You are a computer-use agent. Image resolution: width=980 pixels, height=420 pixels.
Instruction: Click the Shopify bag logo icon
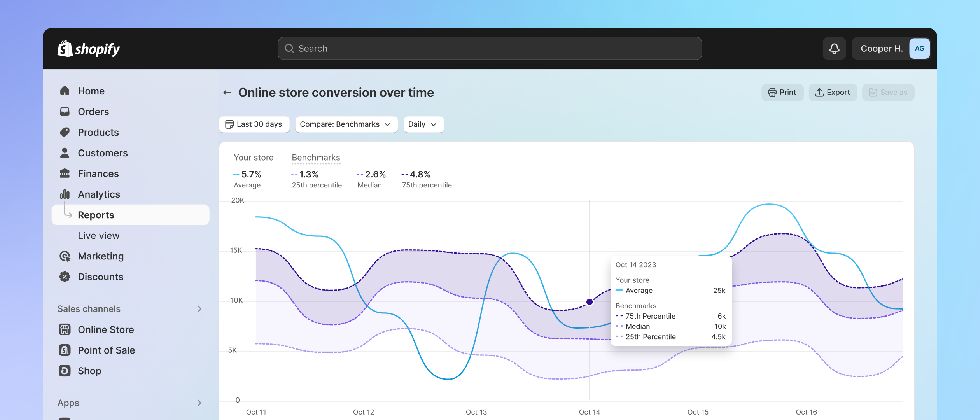[x=64, y=48]
